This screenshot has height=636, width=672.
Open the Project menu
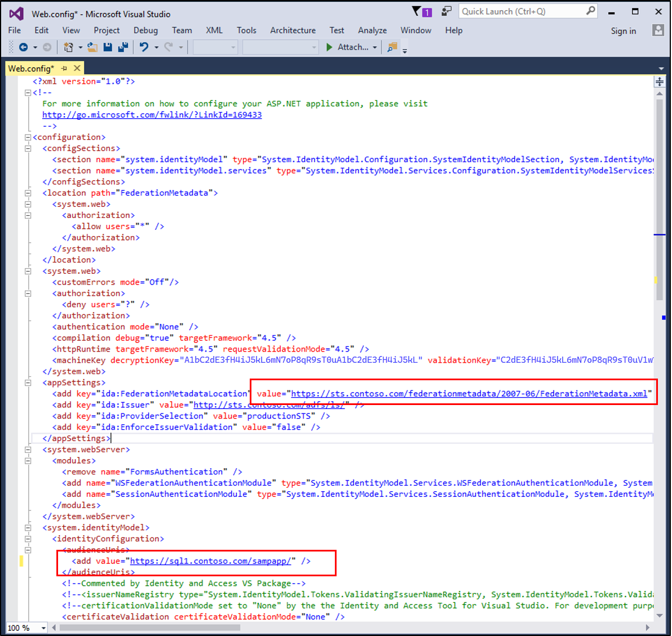[x=107, y=30]
